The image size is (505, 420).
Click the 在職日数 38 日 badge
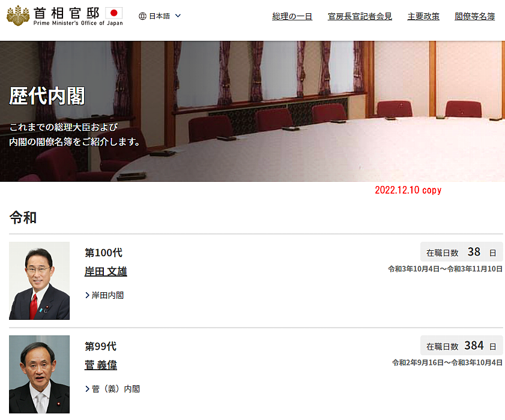tap(461, 251)
